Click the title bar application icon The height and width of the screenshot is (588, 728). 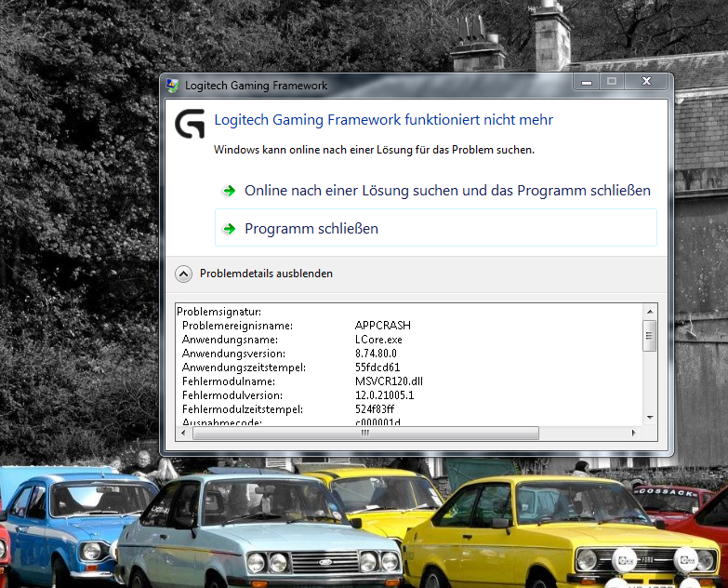click(x=173, y=85)
